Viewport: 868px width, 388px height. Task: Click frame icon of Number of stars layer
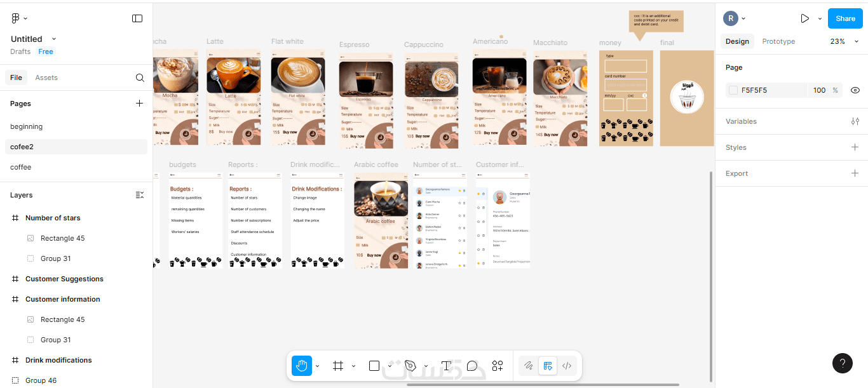click(x=15, y=218)
